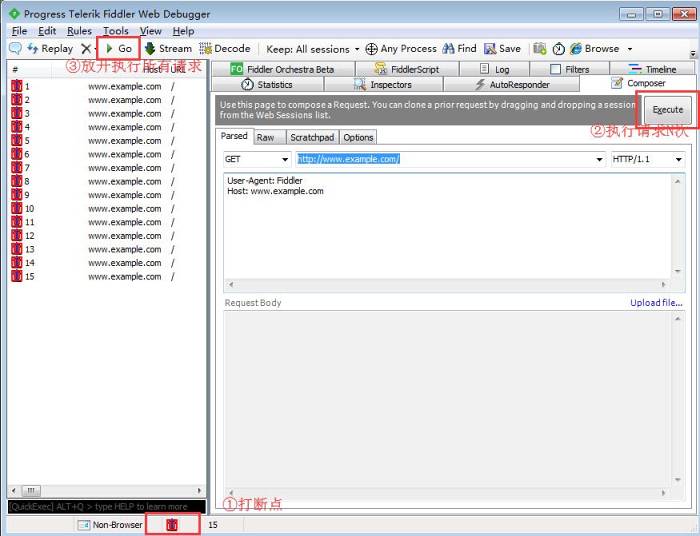The height and width of the screenshot is (536, 700).
Task: Switch to the Fiddler Orchestra Beta tab
Action: tap(282, 69)
